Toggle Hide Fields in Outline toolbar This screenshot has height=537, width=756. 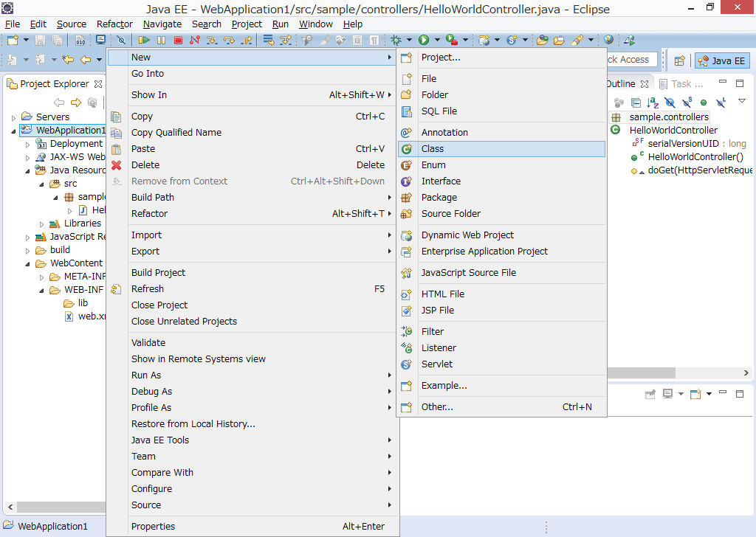pyautogui.click(x=670, y=102)
